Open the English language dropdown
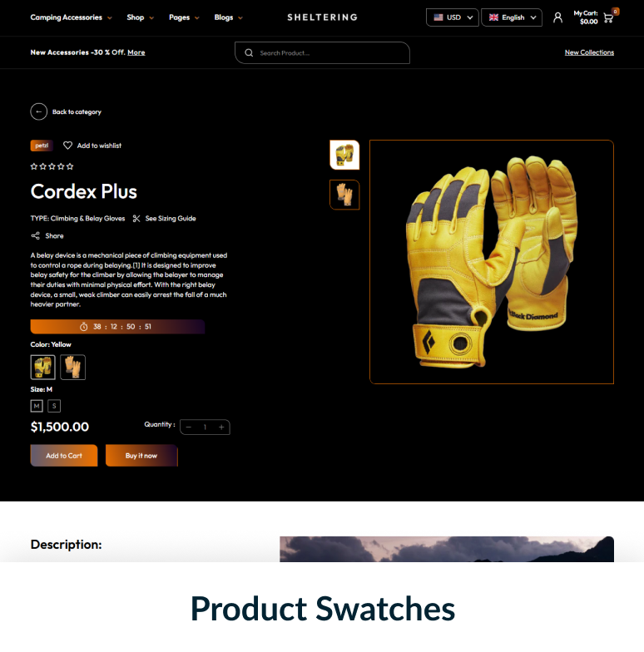Viewport: 644px width, 652px height. point(512,17)
